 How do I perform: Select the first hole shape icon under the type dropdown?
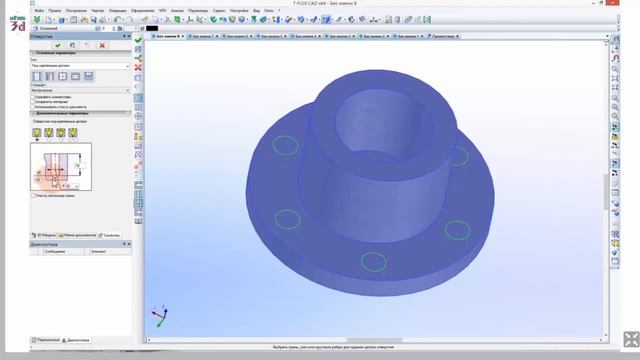pyautogui.click(x=37, y=76)
